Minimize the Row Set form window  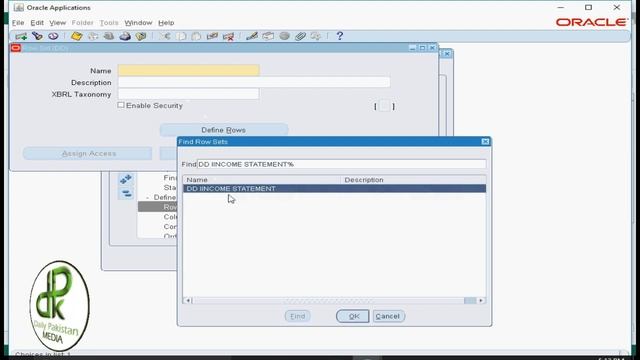click(413, 48)
